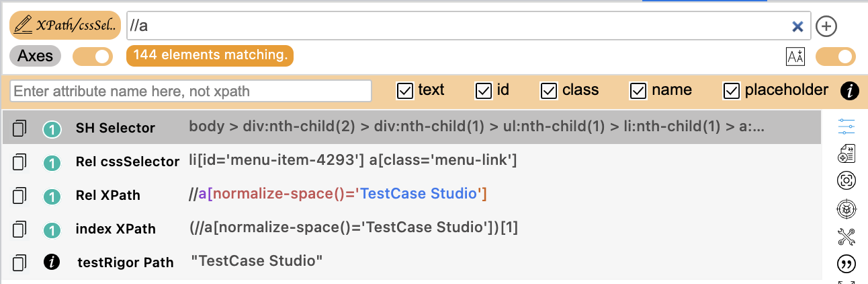Viewport: 868px width, 284px height.
Task: Click the bug target icon in sidebar
Action: pyautogui.click(x=847, y=209)
